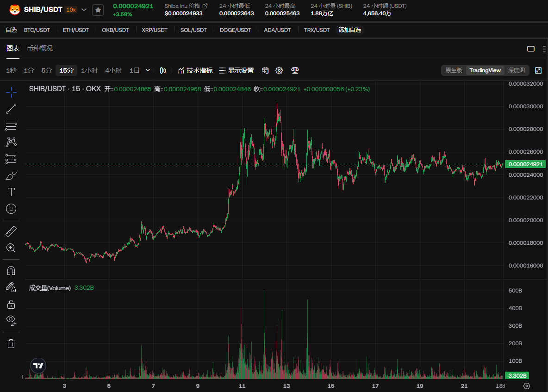Screen dimensions: 548x392
Task: Click the 0.000024921 current price label on axis
Action: [526, 164]
